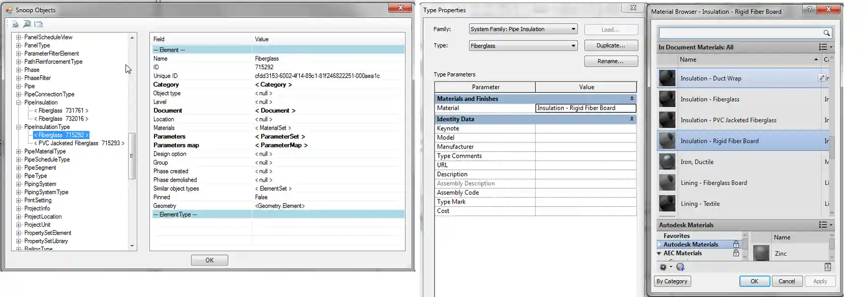
Task: Select PVC Jacketed Fiberglass 715293 tree item
Action: (79, 143)
